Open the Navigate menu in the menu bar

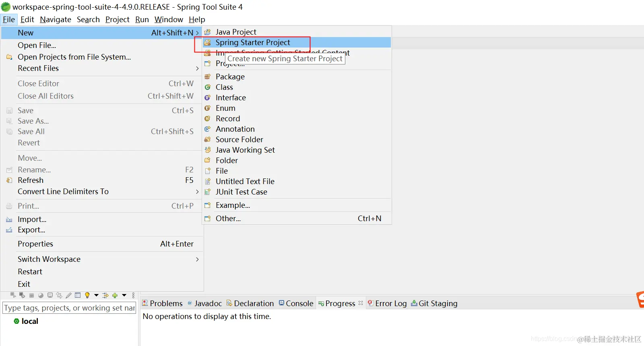pyautogui.click(x=56, y=19)
